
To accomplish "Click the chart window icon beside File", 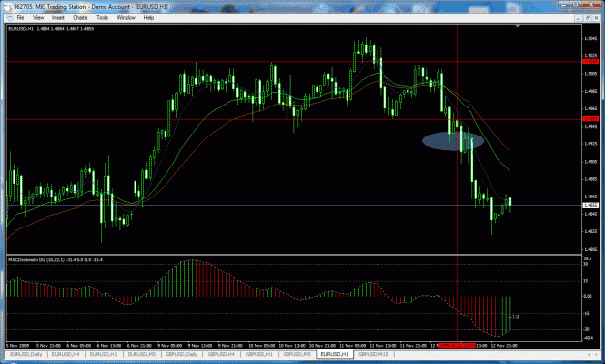I will click(10, 17).
